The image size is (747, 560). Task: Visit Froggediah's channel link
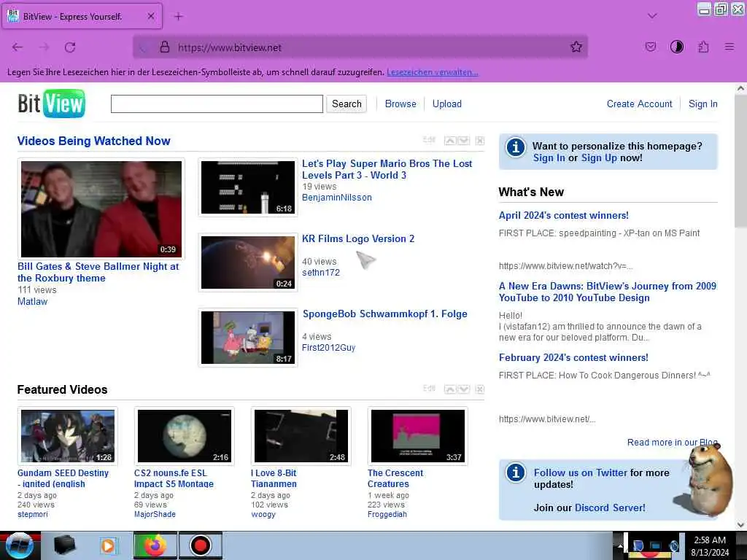pyautogui.click(x=387, y=514)
